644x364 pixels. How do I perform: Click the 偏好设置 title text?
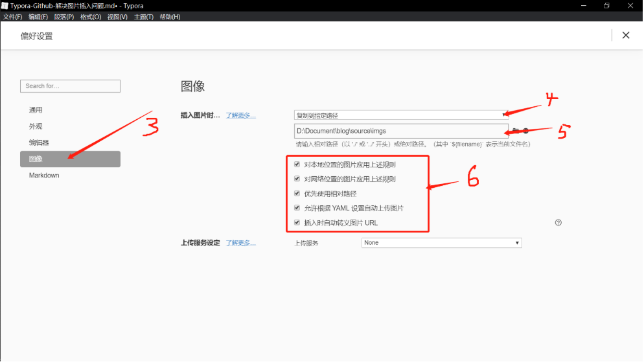[x=36, y=36]
